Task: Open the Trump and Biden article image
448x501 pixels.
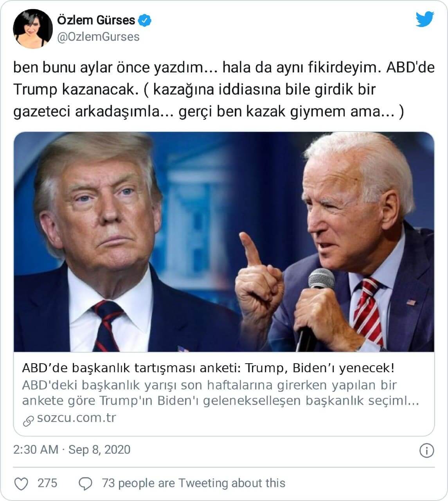Action: (224, 242)
